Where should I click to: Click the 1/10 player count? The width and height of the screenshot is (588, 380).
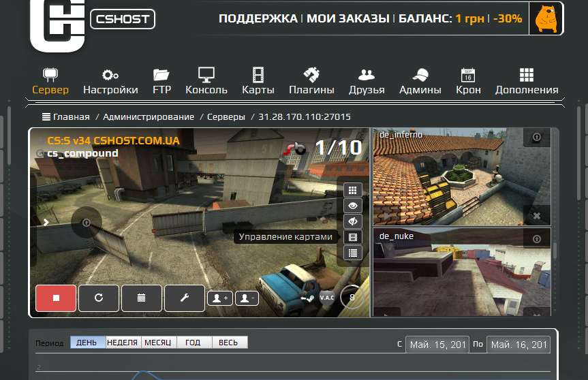point(338,148)
